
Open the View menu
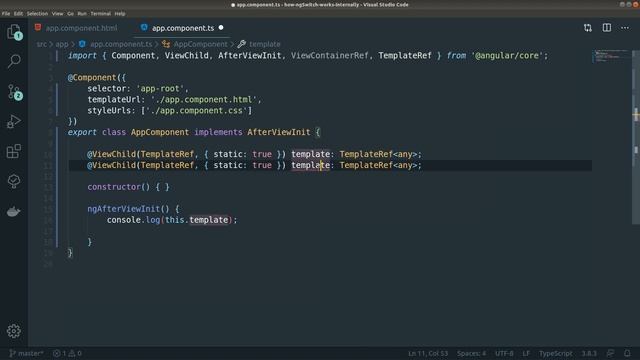tap(58, 13)
